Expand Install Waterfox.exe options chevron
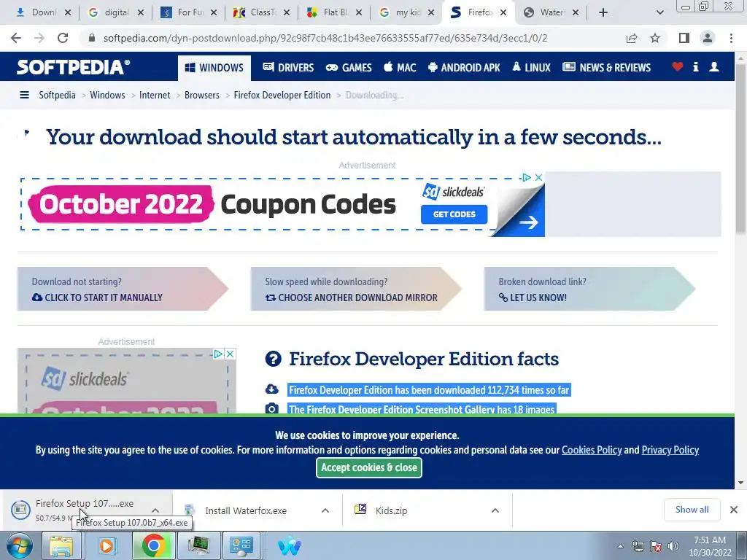This screenshot has height=560, width=747. tap(325, 510)
